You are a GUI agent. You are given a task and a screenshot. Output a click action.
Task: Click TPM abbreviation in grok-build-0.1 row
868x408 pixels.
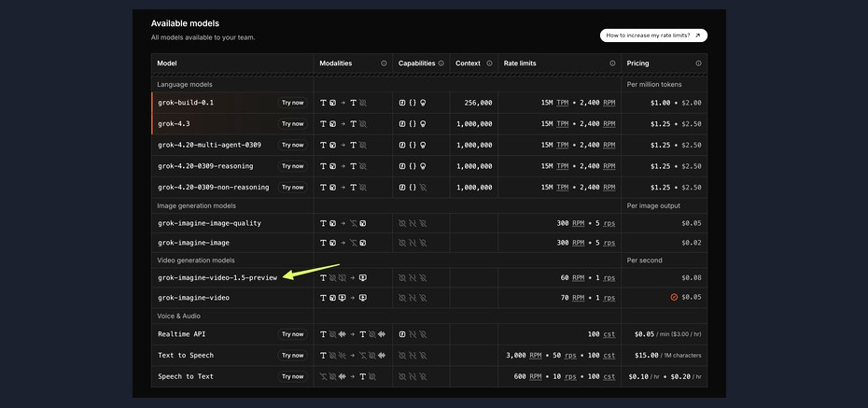[563, 103]
